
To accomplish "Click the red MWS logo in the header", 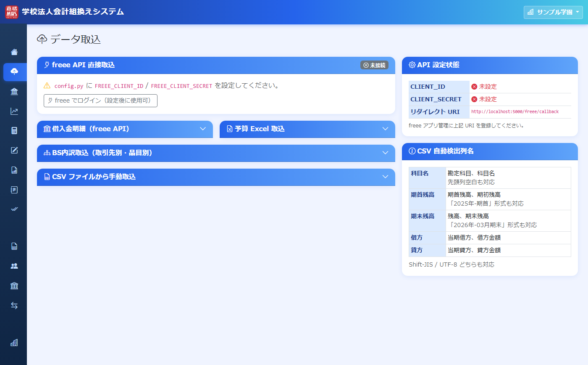I will coord(12,12).
